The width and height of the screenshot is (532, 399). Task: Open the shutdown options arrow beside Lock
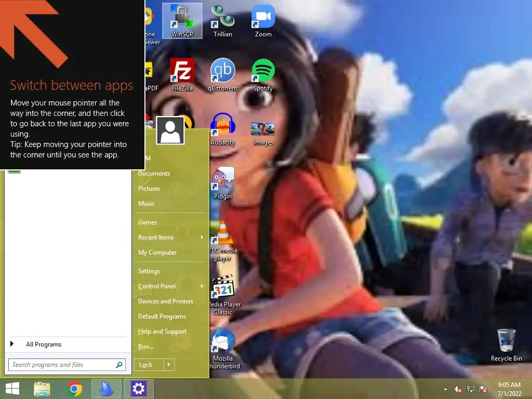point(169,365)
